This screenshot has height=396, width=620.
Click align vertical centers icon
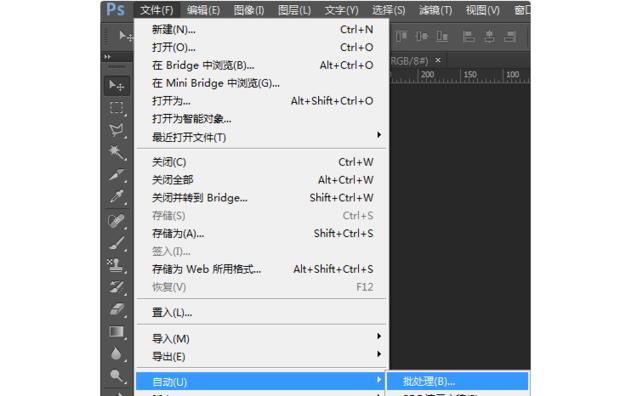click(x=422, y=37)
